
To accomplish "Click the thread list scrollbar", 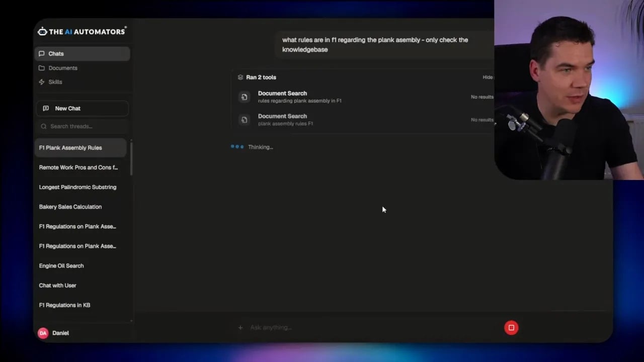I will point(131,158).
